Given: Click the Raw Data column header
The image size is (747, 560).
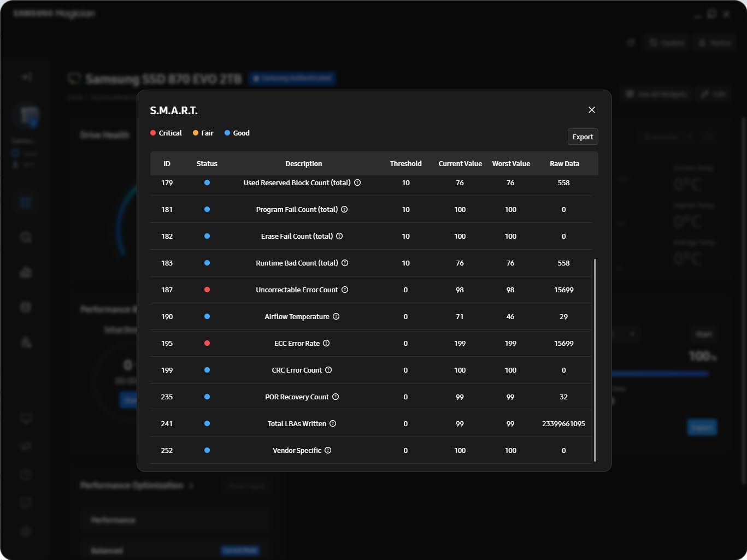Looking at the screenshot, I should point(564,163).
